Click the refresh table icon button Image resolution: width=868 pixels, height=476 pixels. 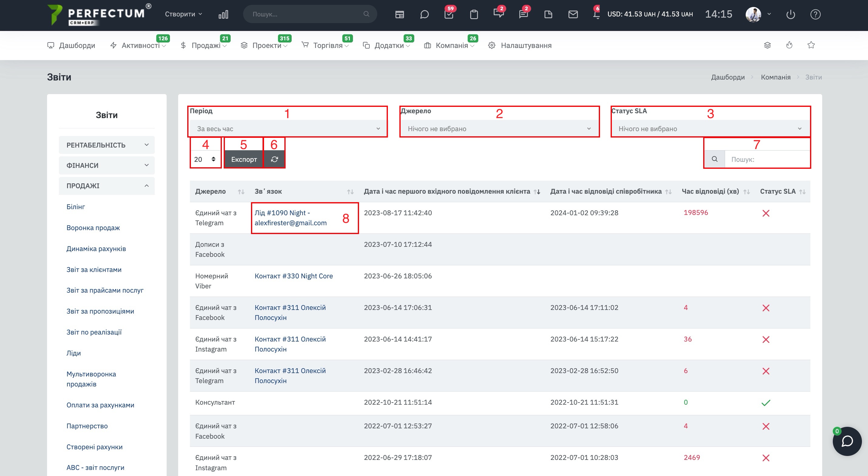point(274,159)
